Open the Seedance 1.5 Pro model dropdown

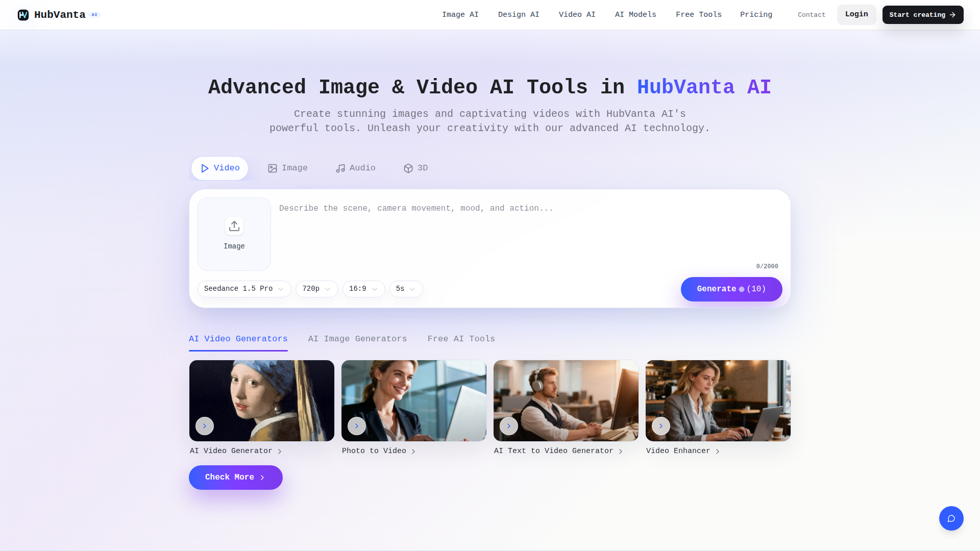click(x=244, y=289)
